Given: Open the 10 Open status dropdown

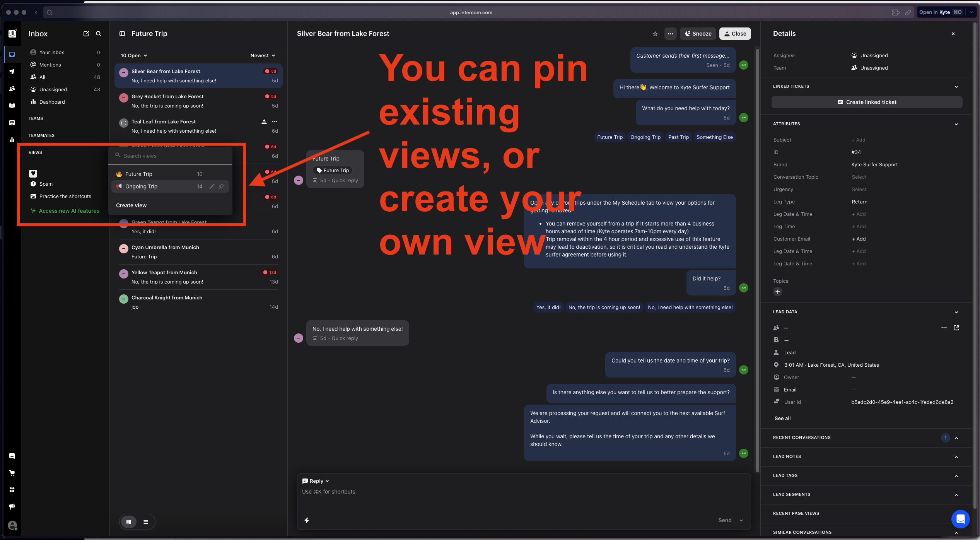Looking at the screenshot, I should (x=134, y=55).
